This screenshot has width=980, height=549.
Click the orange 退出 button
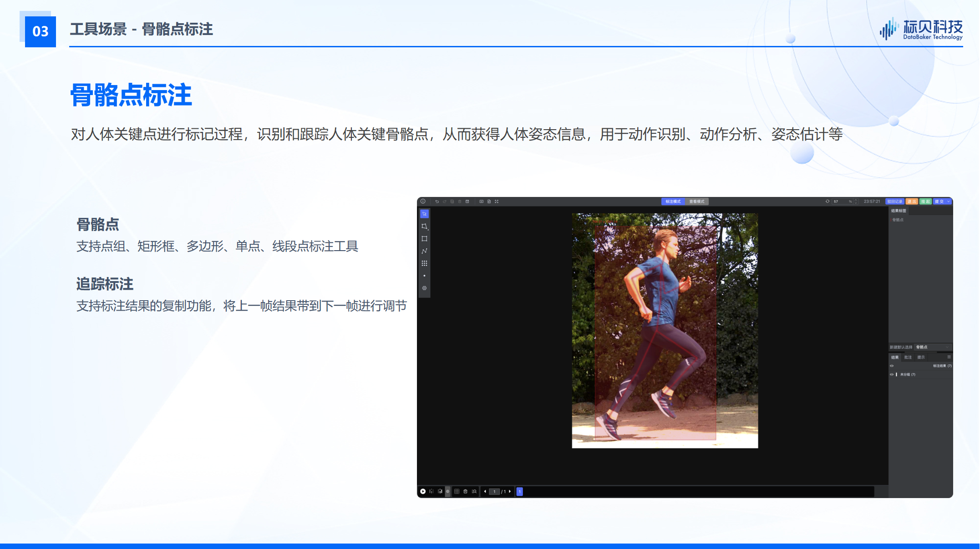coord(912,201)
